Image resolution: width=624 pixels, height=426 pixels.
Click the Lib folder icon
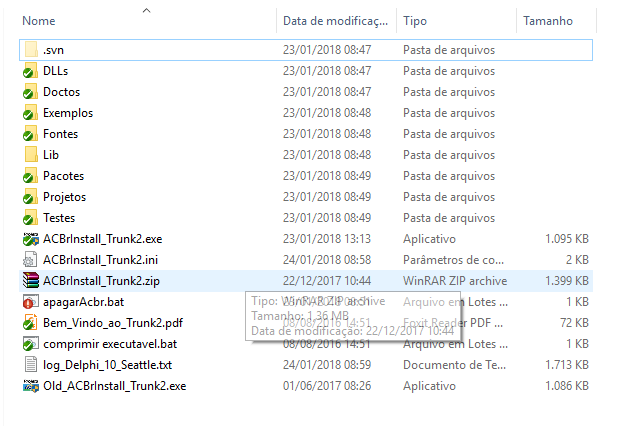[x=31, y=155]
